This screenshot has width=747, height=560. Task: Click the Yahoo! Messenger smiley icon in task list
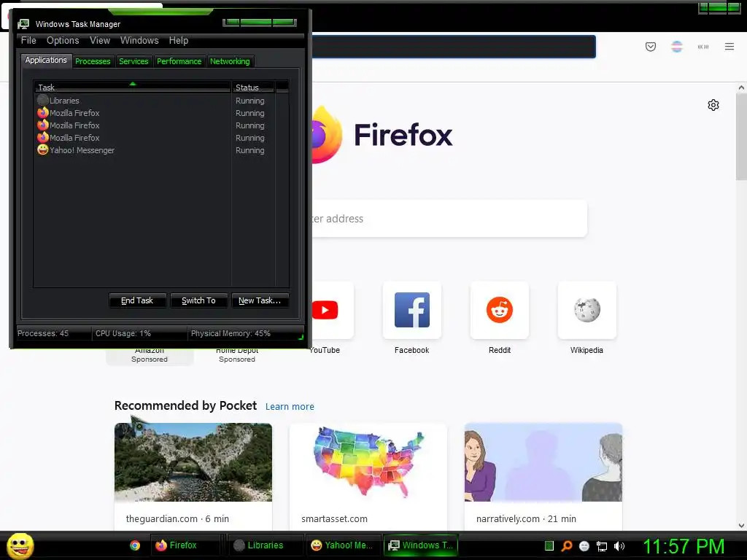pyautogui.click(x=43, y=149)
